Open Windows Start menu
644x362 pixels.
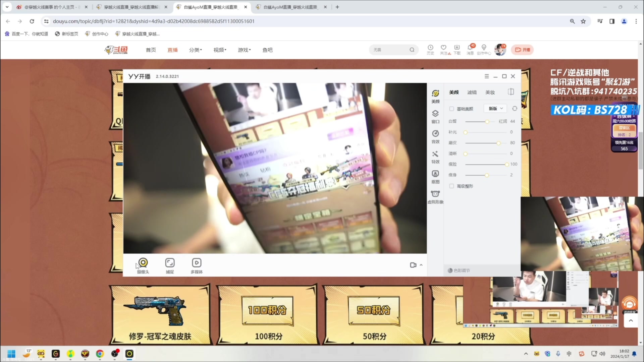[11, 354]
